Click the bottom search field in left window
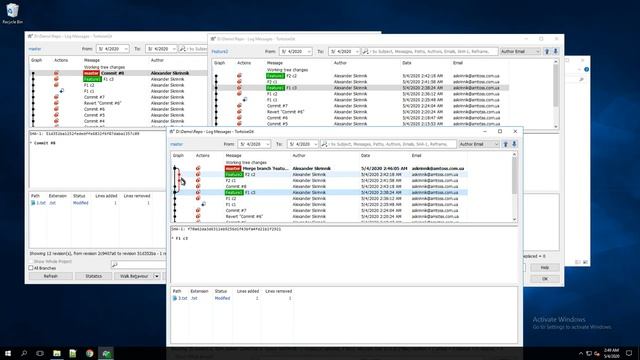Image resolution: width=640 pixels, height=360 pixels. pyautogui.click(x=139, y=265)
